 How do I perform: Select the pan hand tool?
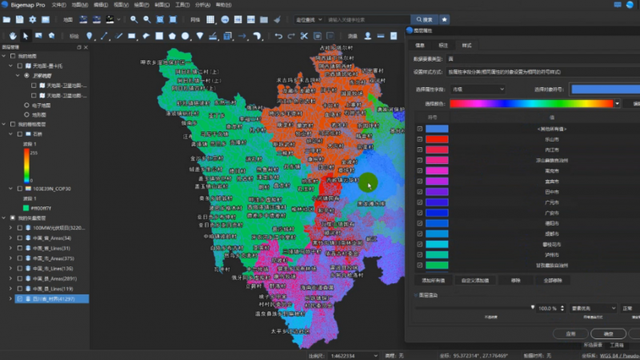pos(13,36)
